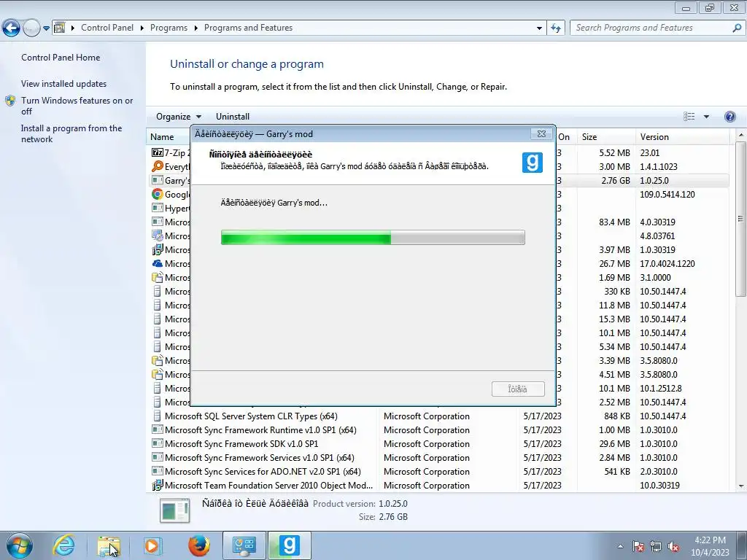Image resolution: width=747 pixels, height=560 pixels.
Task: Click version value 109.0.5414.120
Action: tap(667, 194)
